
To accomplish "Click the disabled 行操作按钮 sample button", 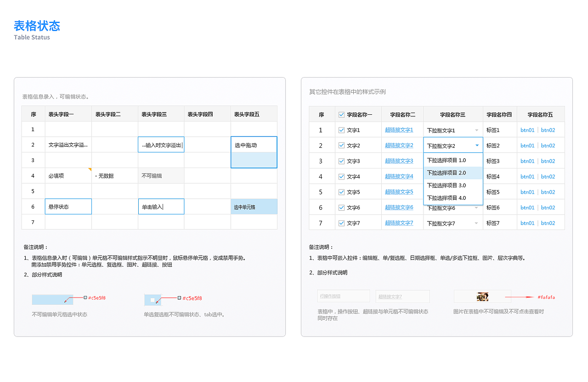I will click(344, 296).
